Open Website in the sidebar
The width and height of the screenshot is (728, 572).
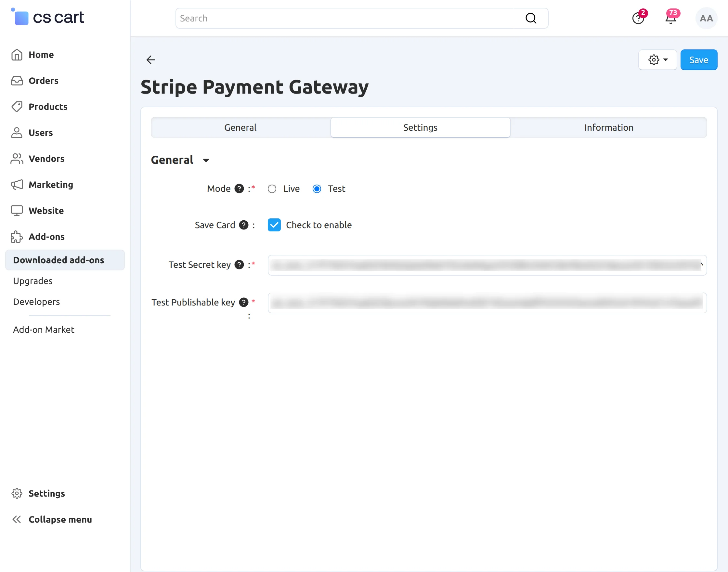pyautogui.click(x=46, y=211)
